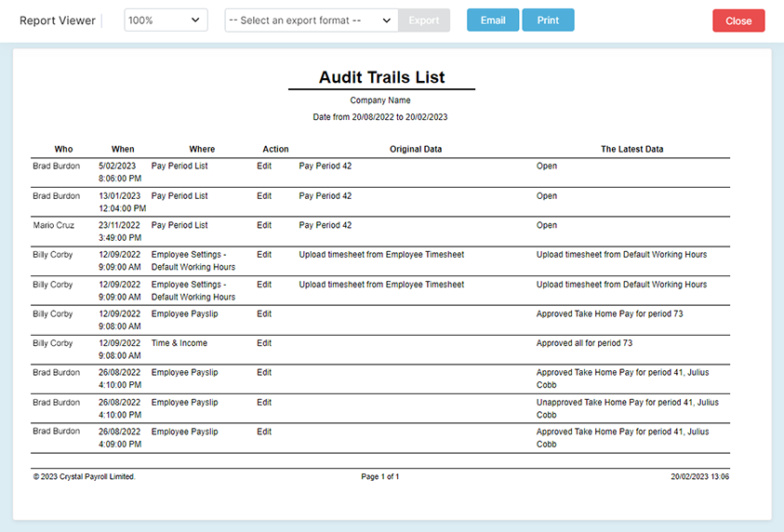Viewport: 784px width, 532px height.
Task: Click the Action column header
Action: [275, 149]
